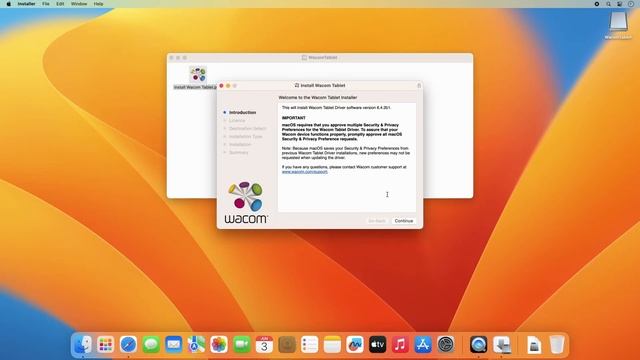Click the Installer app icon in Dock
The height and width of the screenshot is (360, 640).
[x=502, y=345]
